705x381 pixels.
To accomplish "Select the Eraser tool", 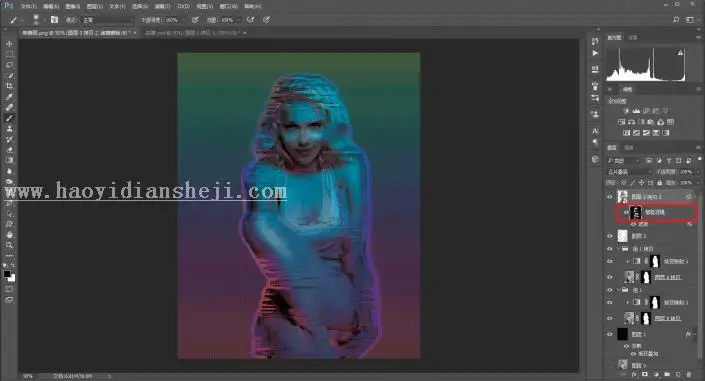I will pyautogui.click(x=9, y=150).
